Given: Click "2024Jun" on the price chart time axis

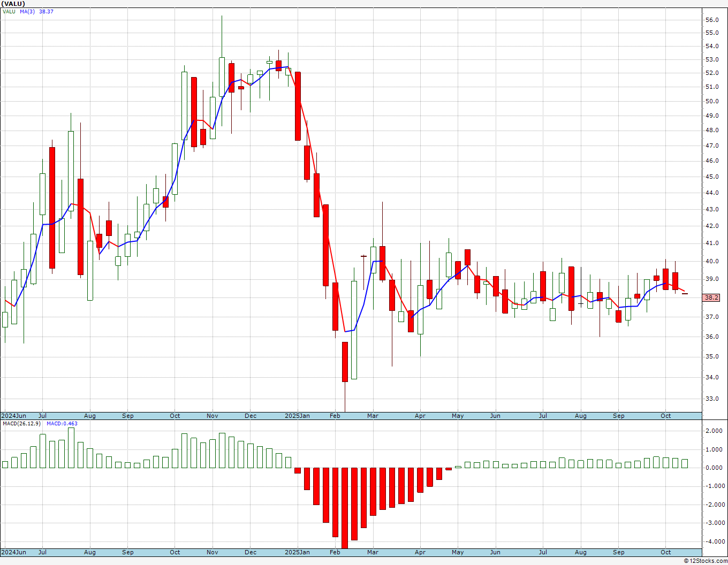Looking at the screenshot, I should [x=13, y=416].
